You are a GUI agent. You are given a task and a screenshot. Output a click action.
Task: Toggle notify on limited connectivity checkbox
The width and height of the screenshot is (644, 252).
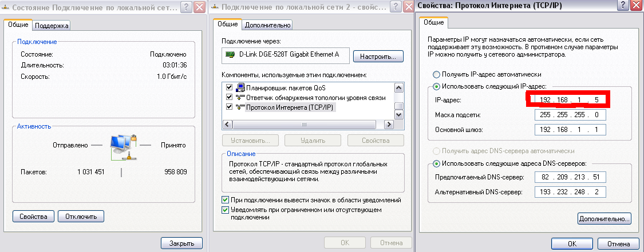tap(225, 210)
